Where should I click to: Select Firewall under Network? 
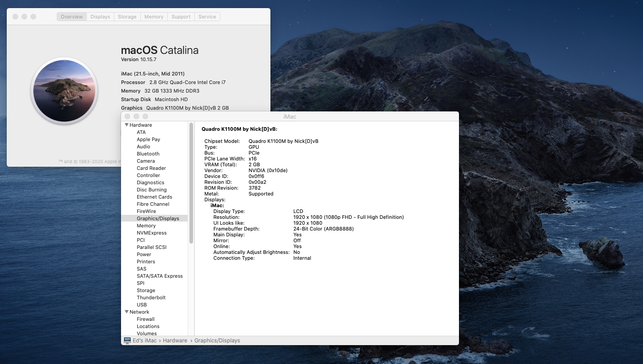click(146, 319)
